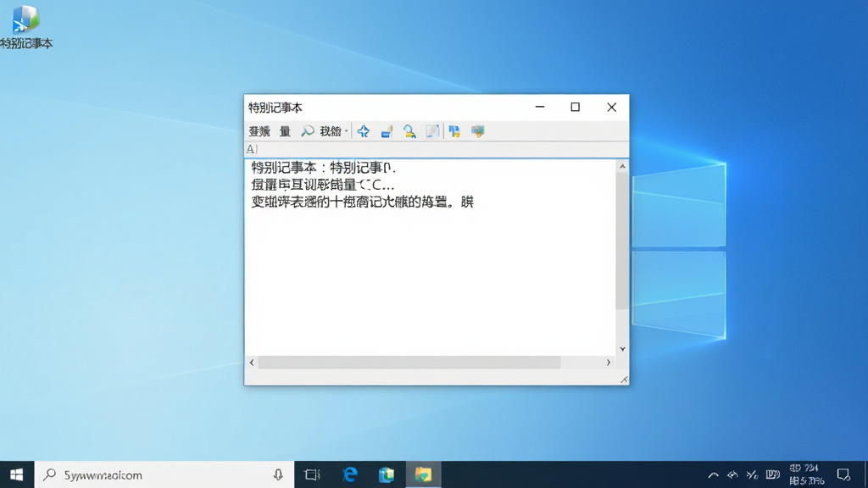
Task: Click the magnifier over yellow bar icon
Action: pos(409,131)
